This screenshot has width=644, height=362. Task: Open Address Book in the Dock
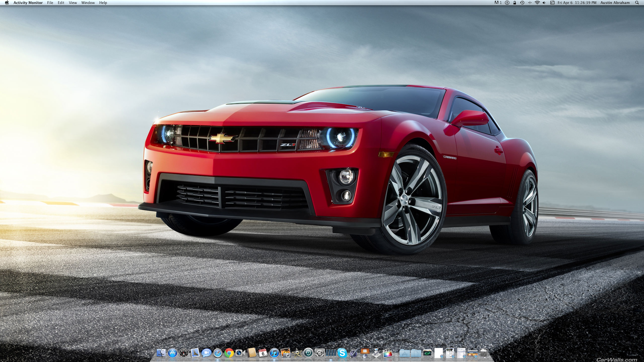(x=252, y=353)
